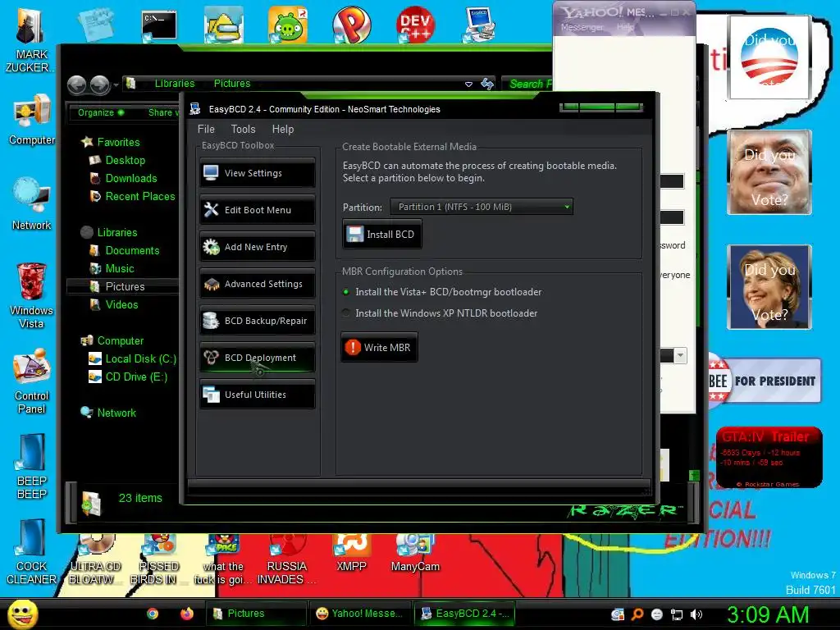The image size is (840, 630).
Task: Open the Edit Boot Menu section
Action: pos(257,210)
